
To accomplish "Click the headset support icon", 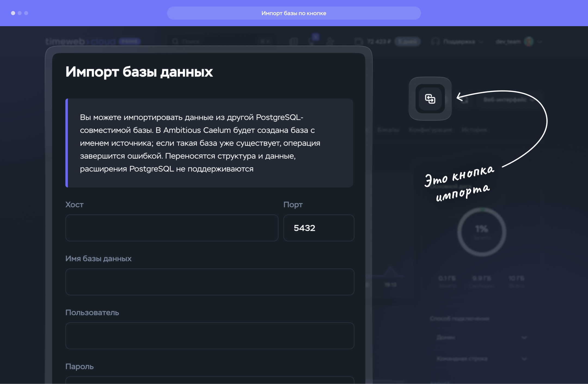I will [x=436, y=41].
